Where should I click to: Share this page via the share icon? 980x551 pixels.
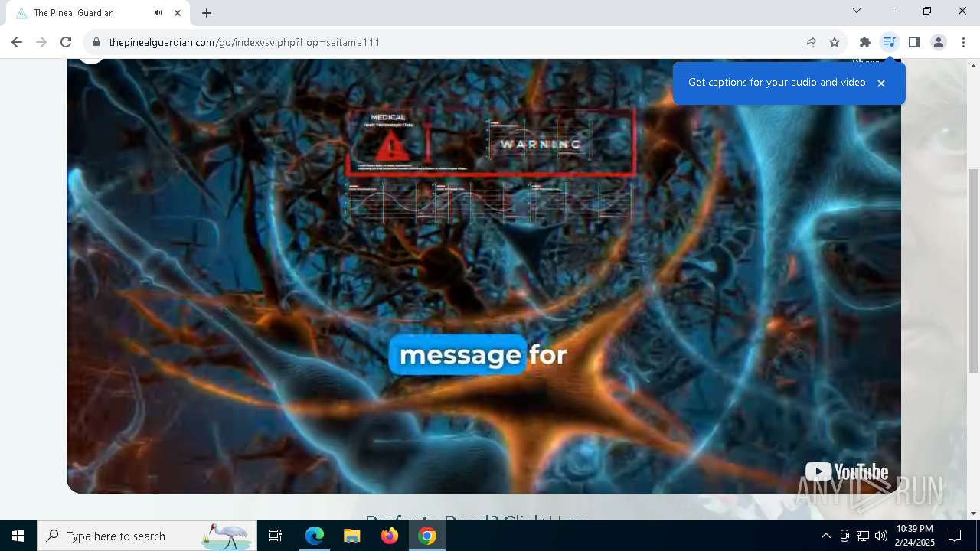click(810, 42)
